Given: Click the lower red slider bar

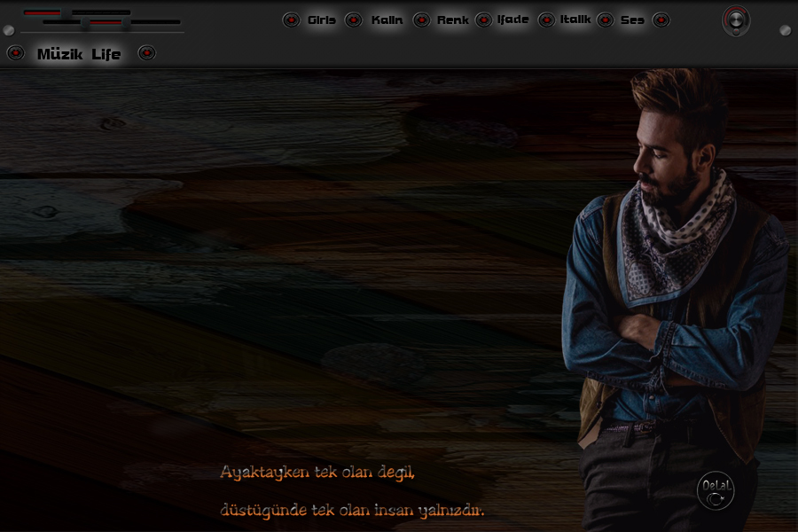Looking at the screenshot, I should (106, 22).
